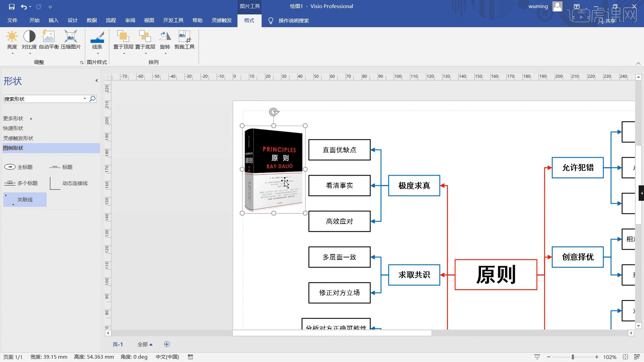Apply 自动平衡 auto-balance to the picture
The image size is (644, 362).
pyautogui.click(x=49, y=40)
